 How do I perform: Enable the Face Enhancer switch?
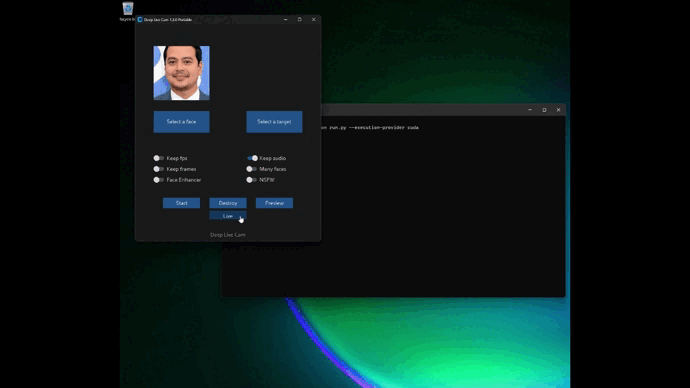(x=158, y=180)
